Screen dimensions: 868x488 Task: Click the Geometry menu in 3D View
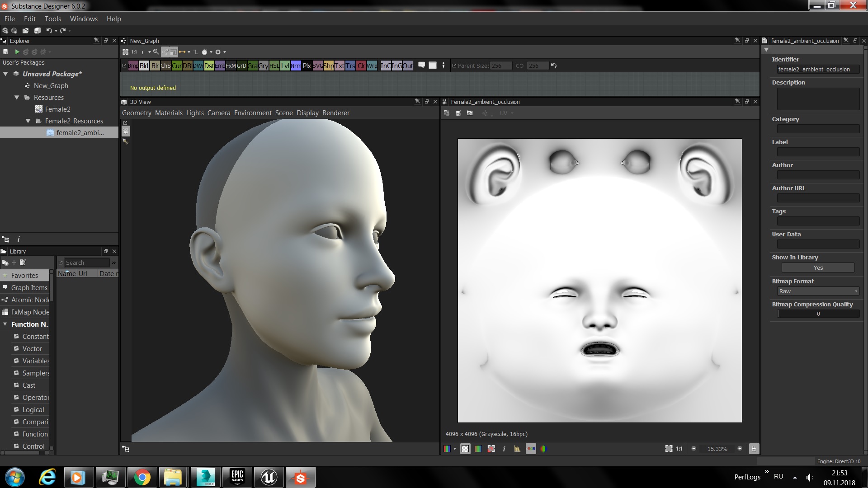(137, 113)
